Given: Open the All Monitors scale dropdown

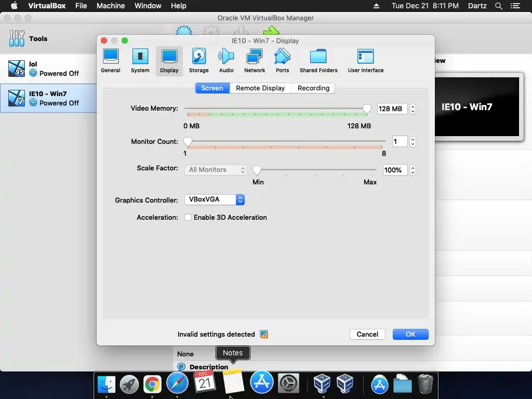Looking at the screenshot, I should pyautogui.click(x=216, y=170).
